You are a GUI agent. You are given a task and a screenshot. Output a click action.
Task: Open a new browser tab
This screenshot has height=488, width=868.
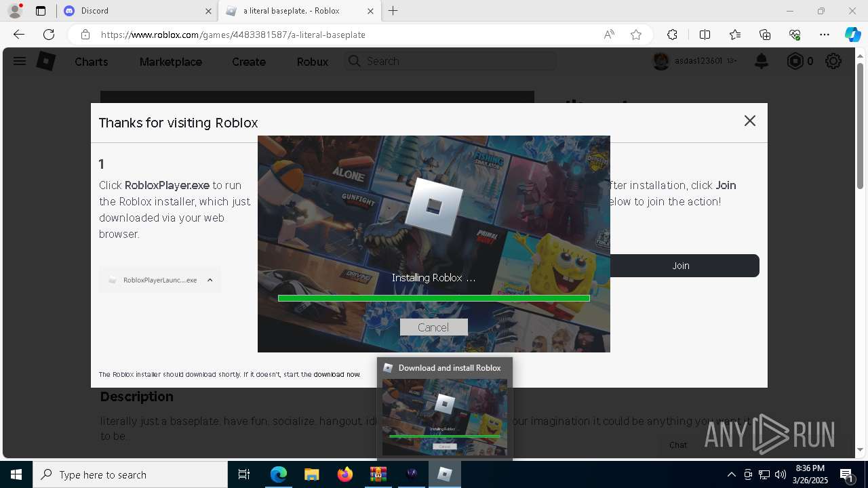pyautogui.click(x=393, y=11)
